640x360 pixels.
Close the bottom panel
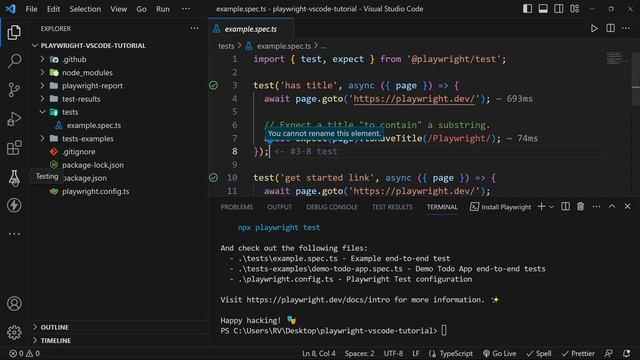pos(627,207)
